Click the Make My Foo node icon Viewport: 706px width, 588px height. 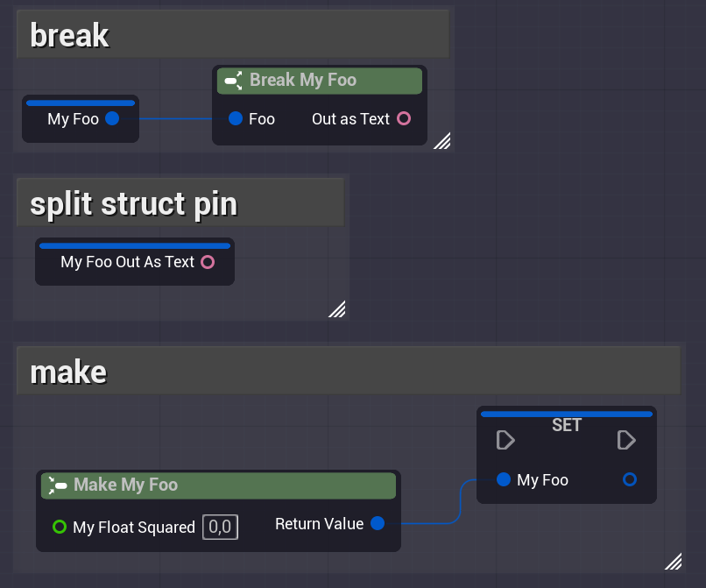tap(58, 485)
